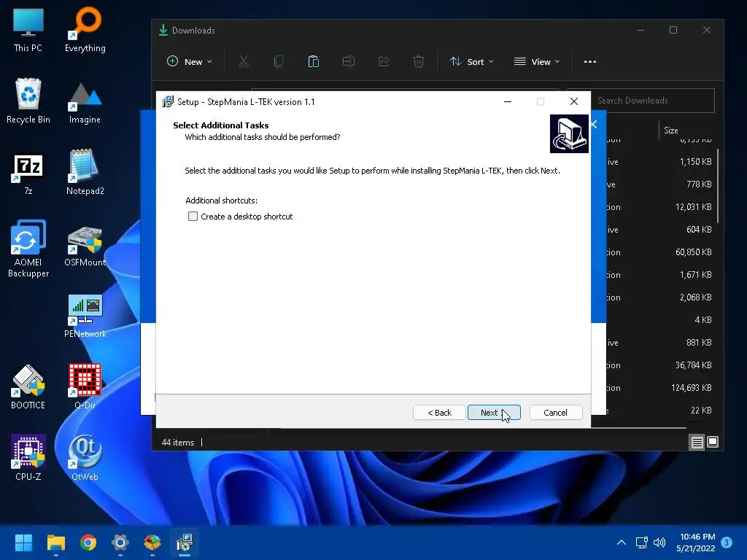The height and width of the screenshot is (560, 747).
Task: Cancel the StepMania L-TEK setup
Action: coord(555,413)
